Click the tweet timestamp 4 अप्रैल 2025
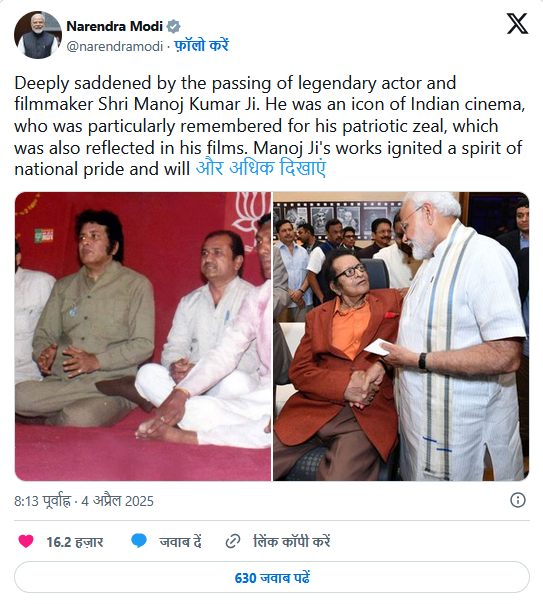Screen dimensions: 543x604 coord(117,501)
